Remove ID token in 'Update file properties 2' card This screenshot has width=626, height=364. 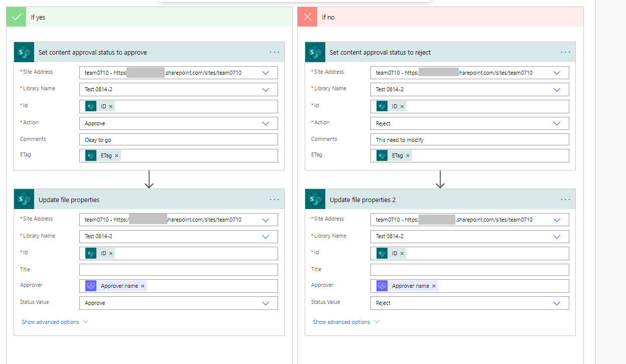[x=402, y=254]
